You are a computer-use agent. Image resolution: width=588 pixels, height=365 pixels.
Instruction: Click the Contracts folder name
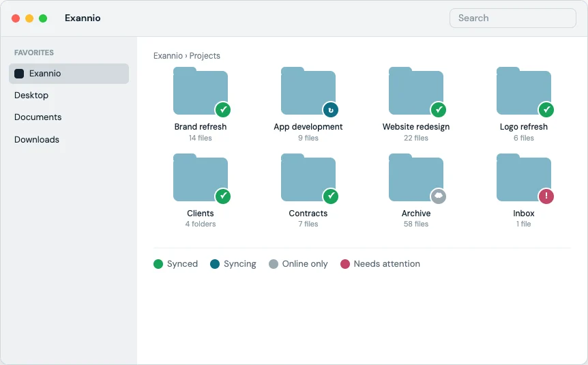click(308, 214)
